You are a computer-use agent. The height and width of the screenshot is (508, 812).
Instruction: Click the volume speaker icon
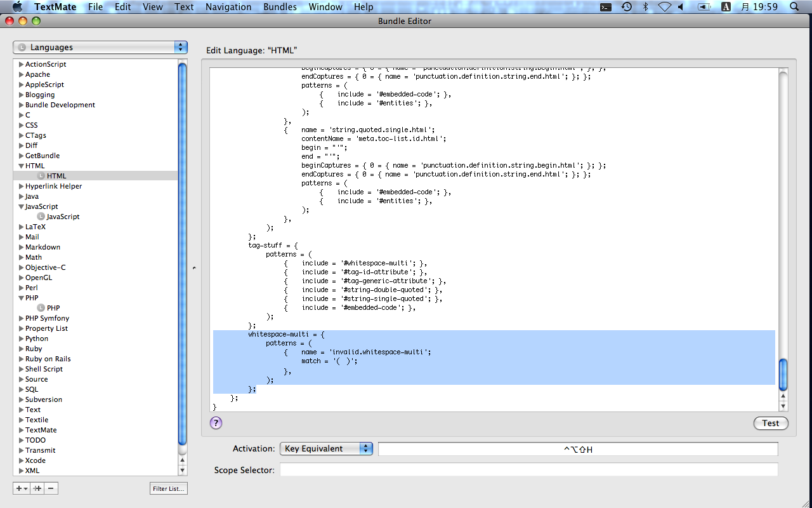[681, 7]
